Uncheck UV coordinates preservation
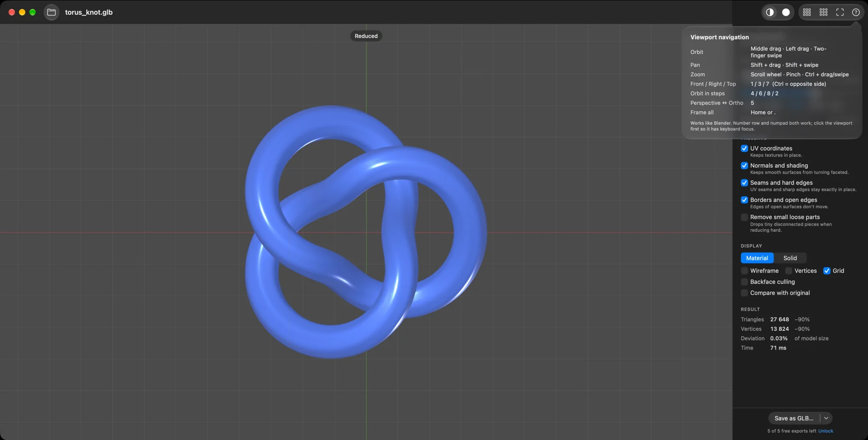Image resolution: width=868 pixels, height=440 pixels. pyautogui.click(x=744, y=148)
